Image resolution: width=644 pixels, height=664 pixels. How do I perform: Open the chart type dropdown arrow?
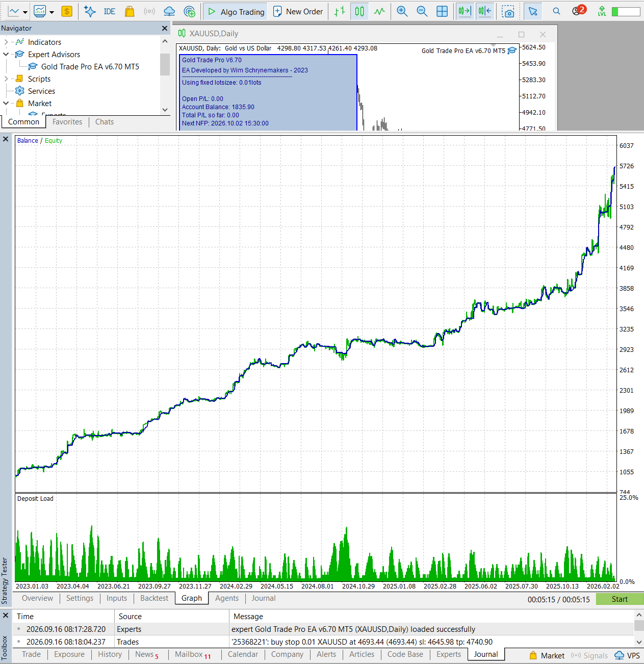tap(25, 12)
